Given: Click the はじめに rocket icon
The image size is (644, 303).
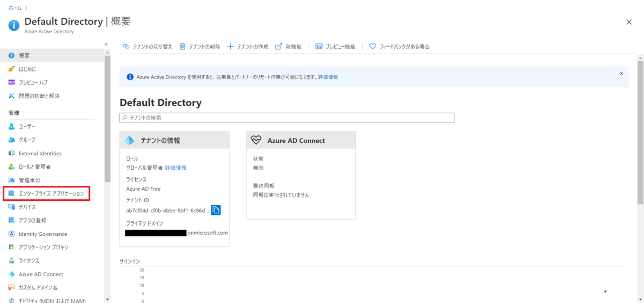Looking at the screenshot, I should pos(12,69).
